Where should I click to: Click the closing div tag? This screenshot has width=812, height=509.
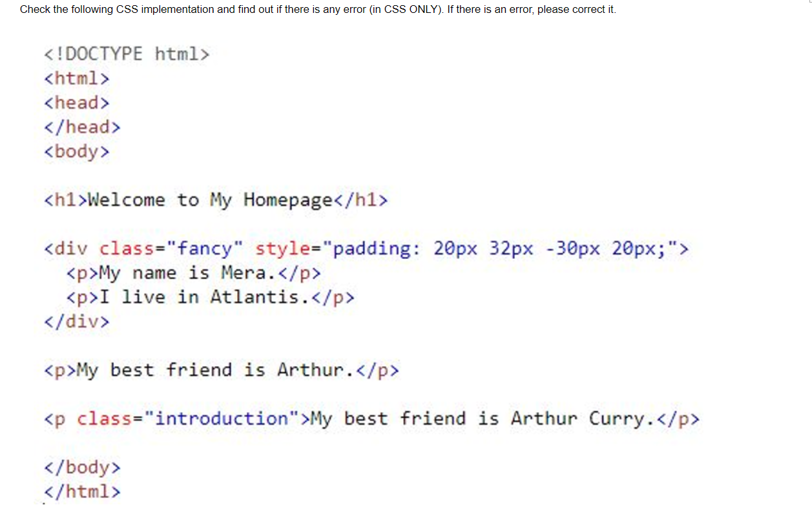point(76,322)
